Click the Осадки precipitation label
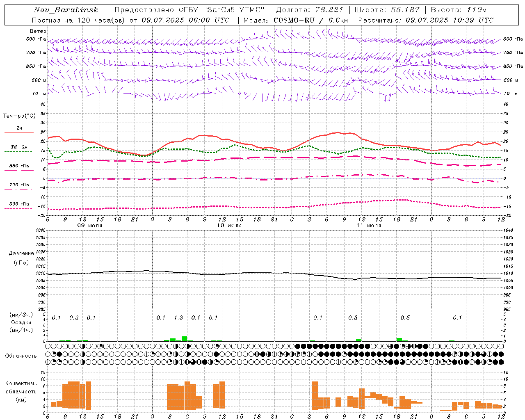Screen dimensions: 525x420 point(21,322)
